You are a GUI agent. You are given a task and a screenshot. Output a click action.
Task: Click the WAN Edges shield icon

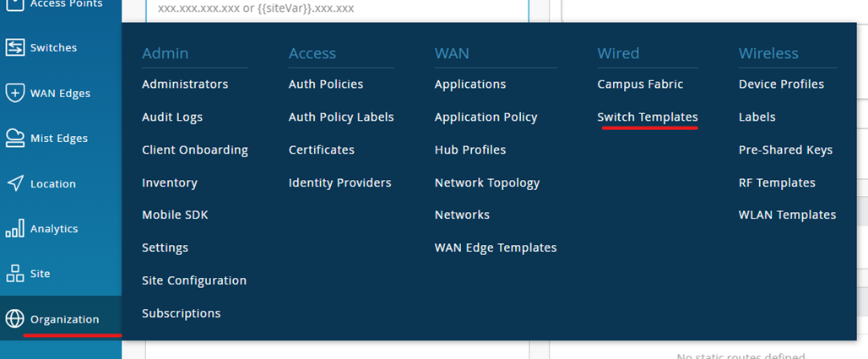point(15,93)
